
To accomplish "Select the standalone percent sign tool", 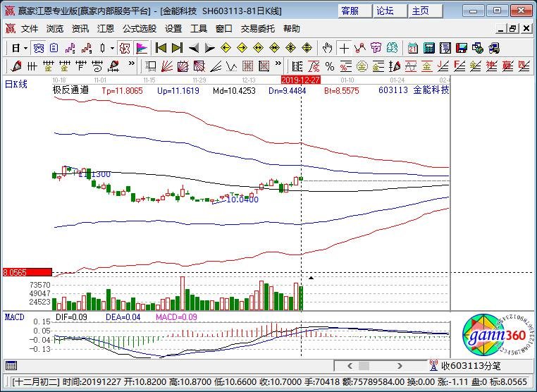I will click(x=330, y=66).
